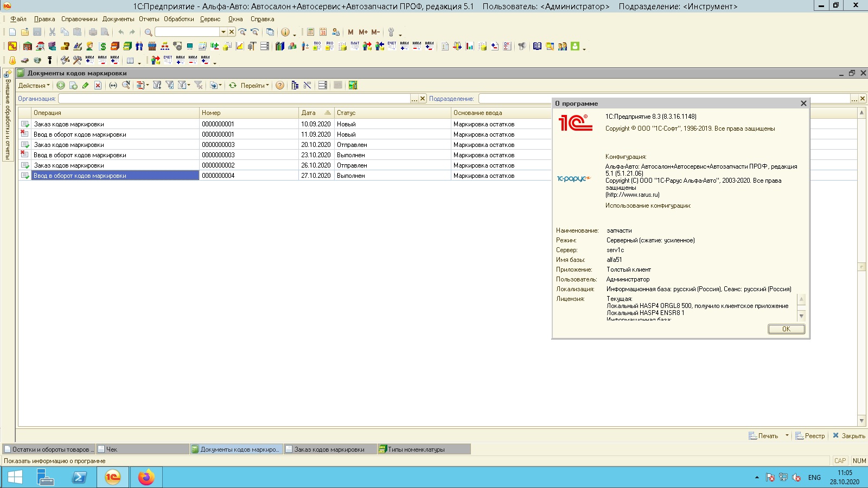Image resolution: width=868 pixels, height=488 pixels.
Task: Click the green Refresh list icon
Action: [x=233, y=85]
